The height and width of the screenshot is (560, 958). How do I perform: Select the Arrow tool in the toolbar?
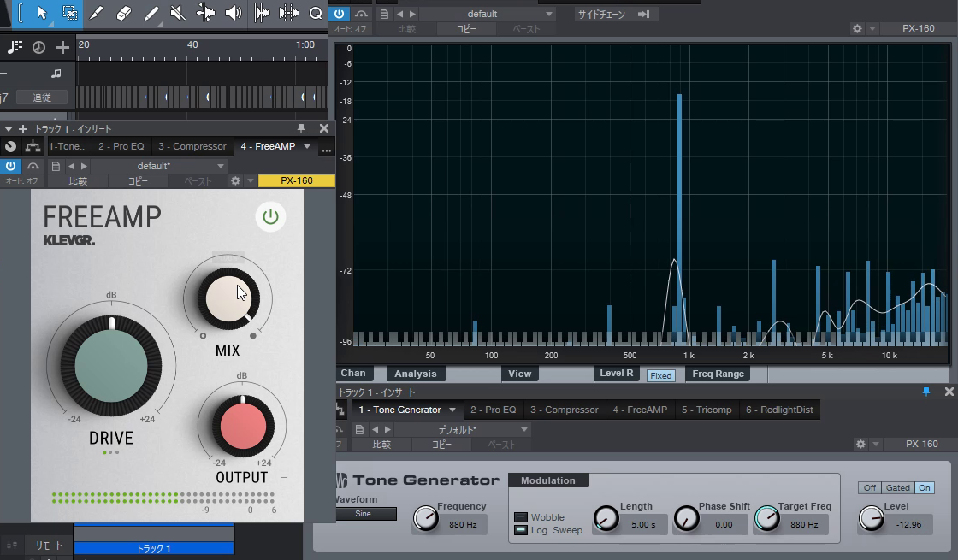[x=42, y=14]
